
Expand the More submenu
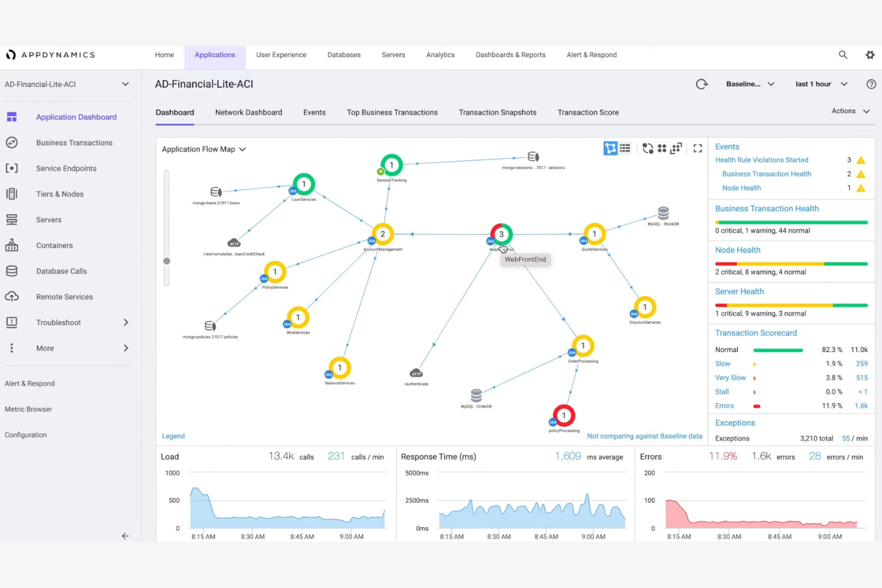point(126,348)
